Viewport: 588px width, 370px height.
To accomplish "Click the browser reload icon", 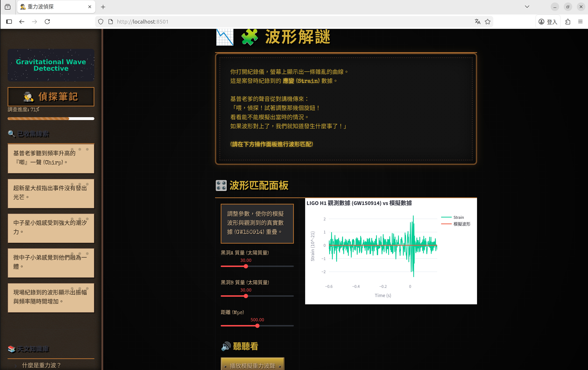I will (47, 21).
